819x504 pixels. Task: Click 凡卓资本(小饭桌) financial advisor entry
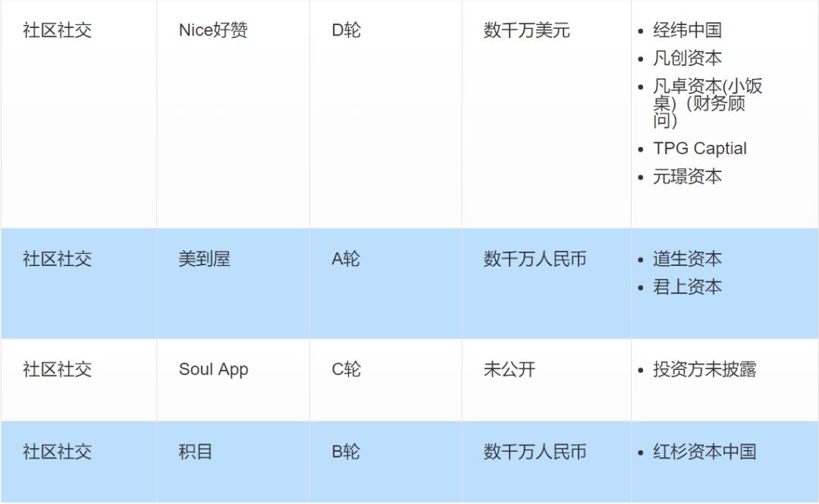point(708,103)
